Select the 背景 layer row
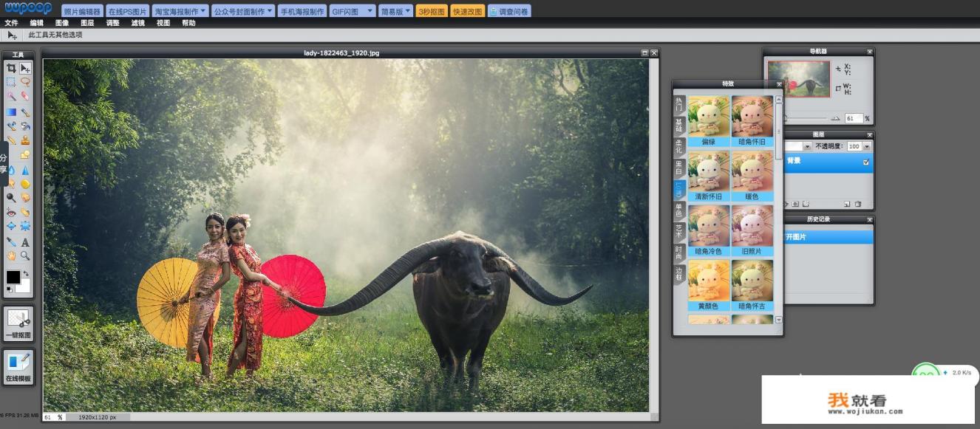The height and width of the screenshot is (429, 980). point(827,163)
